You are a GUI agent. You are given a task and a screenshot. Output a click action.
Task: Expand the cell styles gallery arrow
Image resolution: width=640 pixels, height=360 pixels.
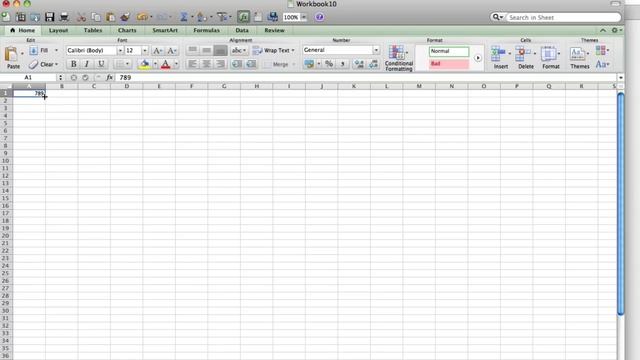478,58
